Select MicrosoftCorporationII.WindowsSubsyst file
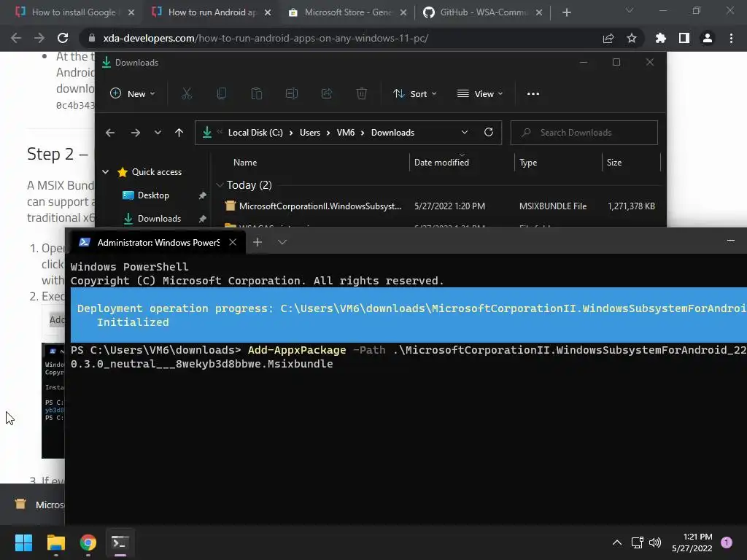Screen dimensions: 747x560 pos(441,206)
